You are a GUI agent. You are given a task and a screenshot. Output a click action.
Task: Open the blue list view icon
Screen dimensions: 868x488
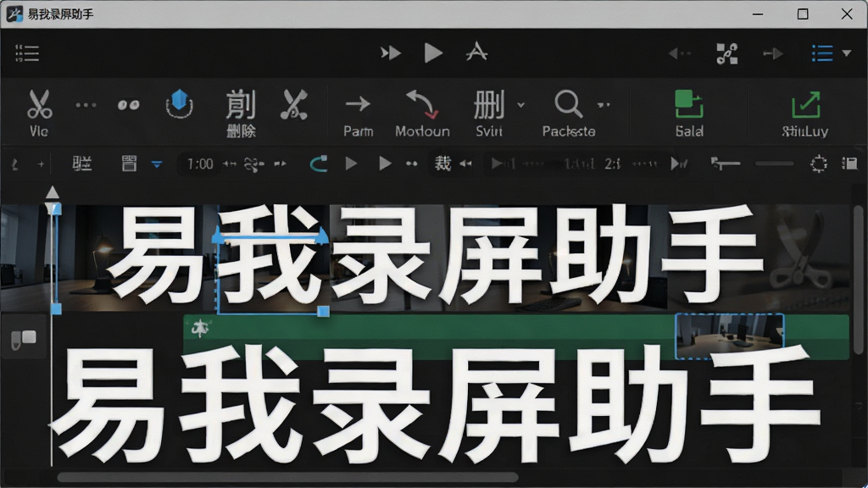[x=822, y=53]
